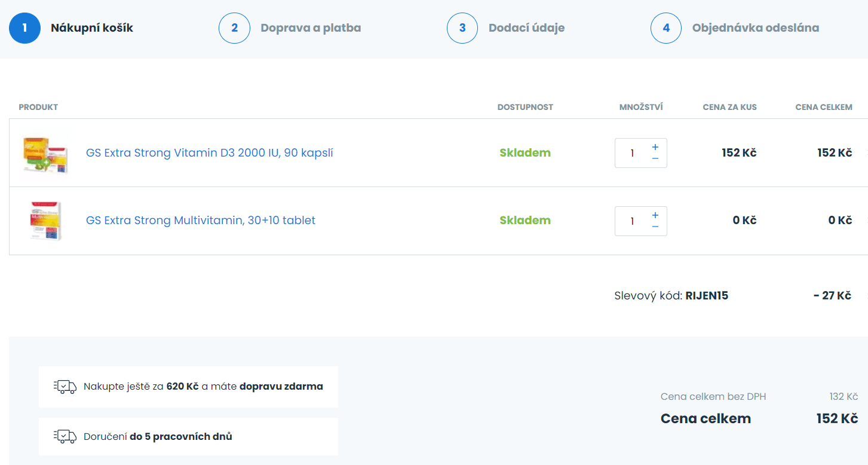Open GS Extra Strong Multivitamin product link
Viewport: 868px width, 465px height.
201,221
